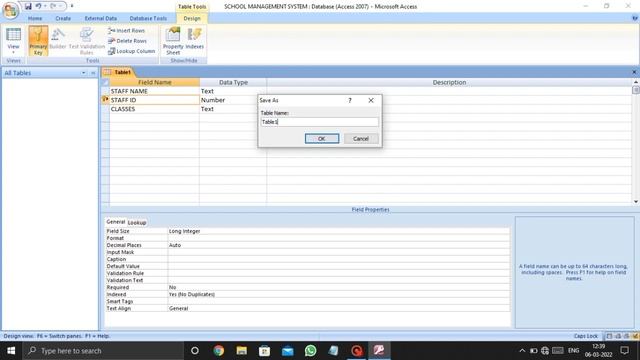Screen dimensions: 640x360
Task: Confirm Save As with OK
Action: click(322, 139)
